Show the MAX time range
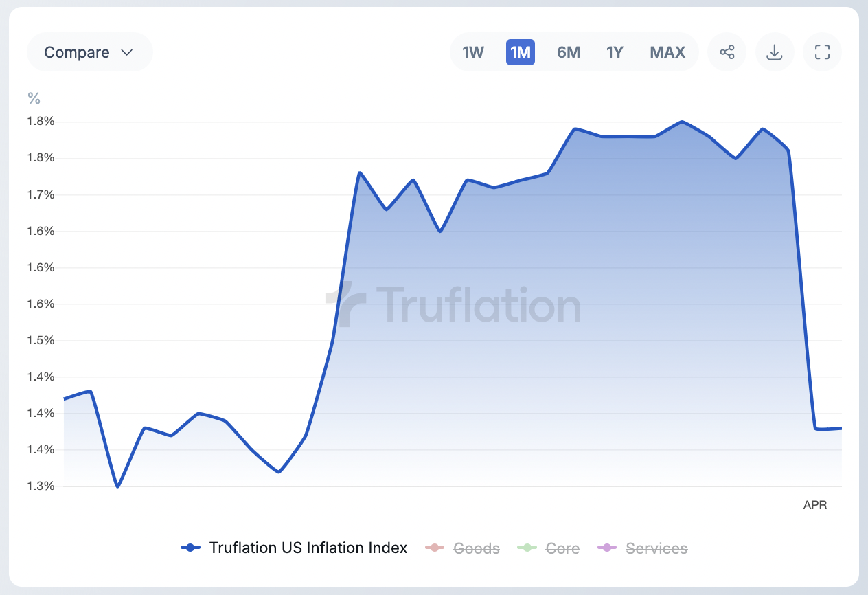 667,52
